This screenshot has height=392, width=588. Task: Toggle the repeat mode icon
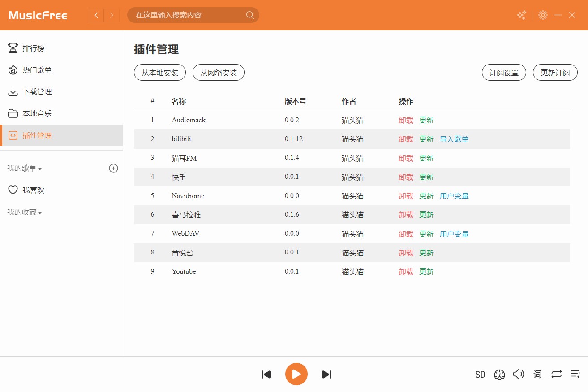click(556, 374)
